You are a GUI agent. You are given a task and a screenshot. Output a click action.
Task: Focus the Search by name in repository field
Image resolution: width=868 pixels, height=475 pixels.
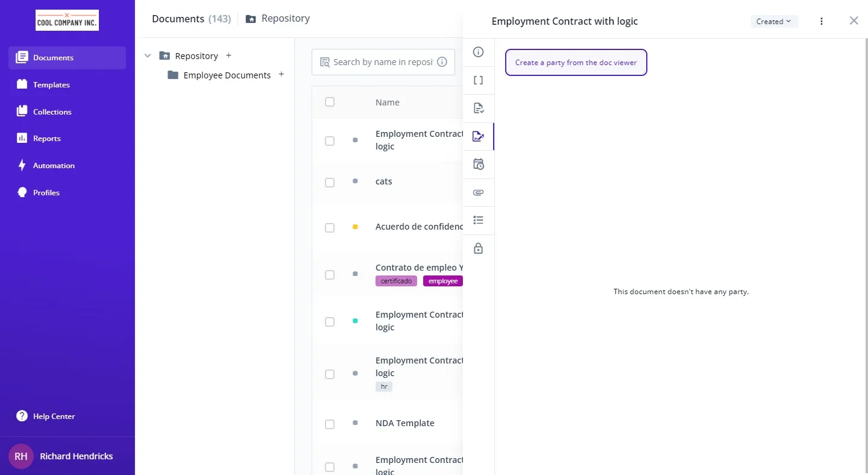382,62
